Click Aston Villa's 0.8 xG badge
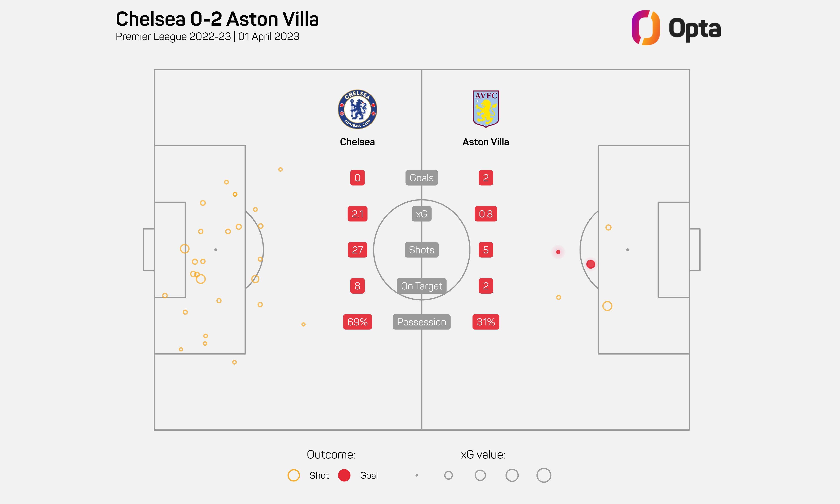This screenshot has width=840, height=504. tap(486, 214)
